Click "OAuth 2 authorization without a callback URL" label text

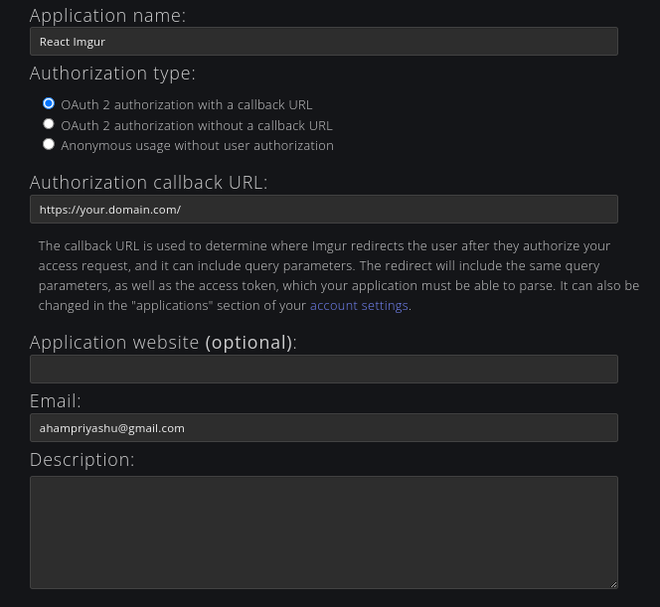click(x=196, y=126)
